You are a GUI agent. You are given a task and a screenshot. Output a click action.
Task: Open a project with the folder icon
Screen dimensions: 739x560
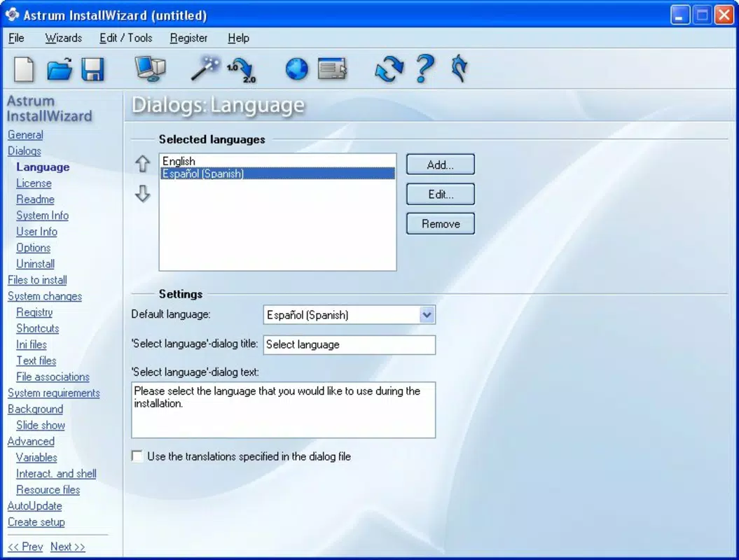(x=60, y=69)
